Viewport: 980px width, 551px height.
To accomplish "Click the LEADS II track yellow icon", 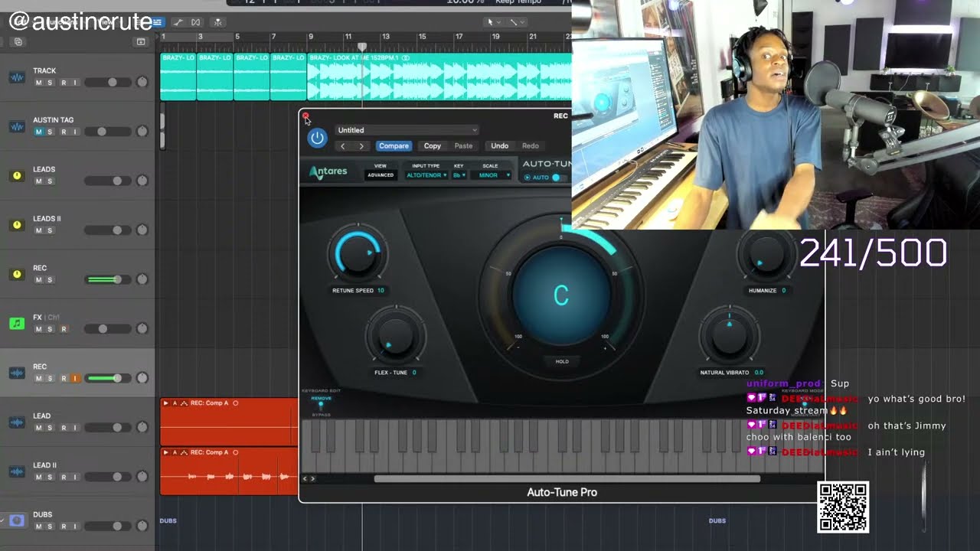I will point(17,225).
